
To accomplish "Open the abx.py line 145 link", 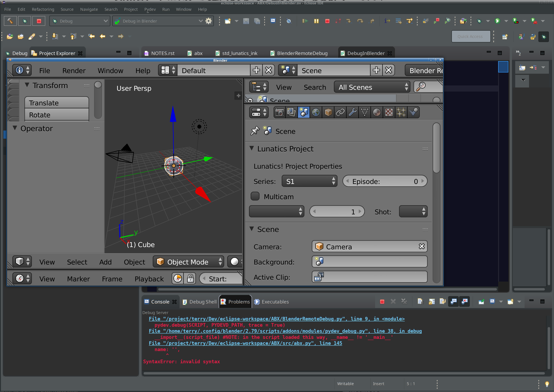I will tap(245, 343).
